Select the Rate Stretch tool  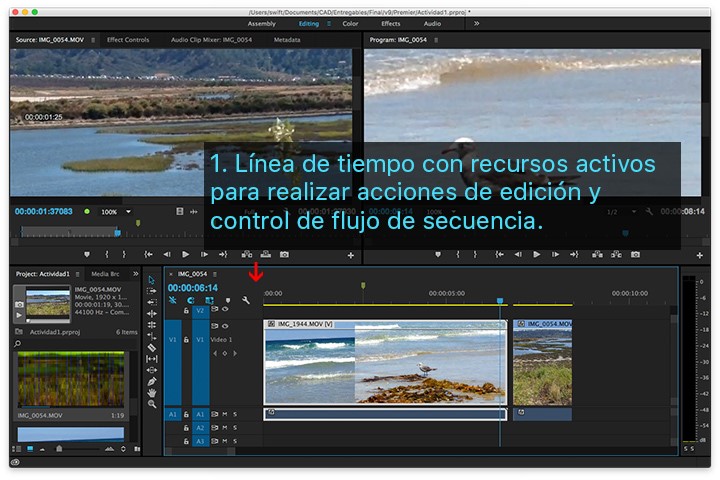(x=152, y=336)
